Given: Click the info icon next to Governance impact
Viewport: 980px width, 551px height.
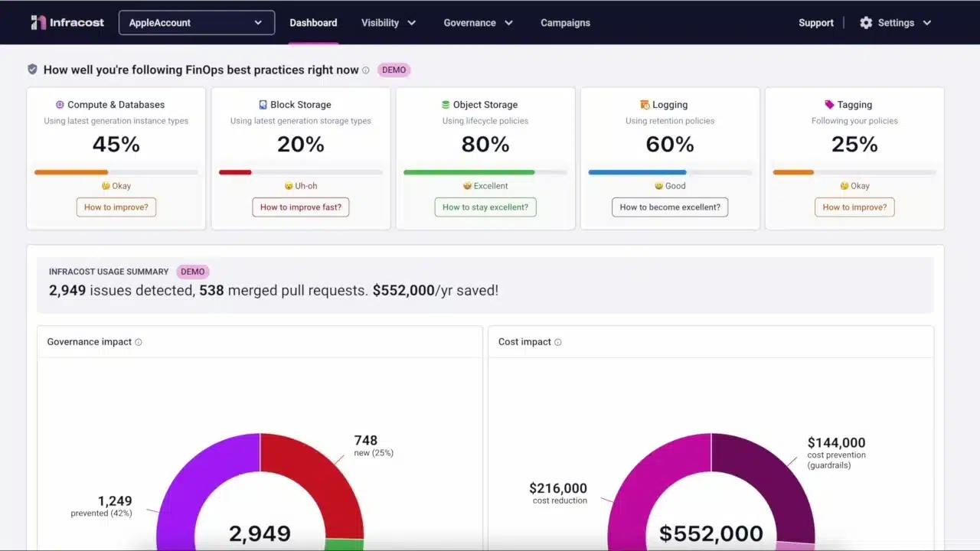Looking at the screenshot, I should [139, 342].
